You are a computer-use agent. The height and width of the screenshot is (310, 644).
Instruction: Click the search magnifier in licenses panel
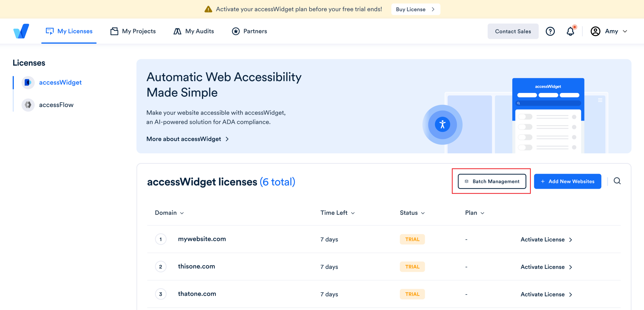point(617,181)
